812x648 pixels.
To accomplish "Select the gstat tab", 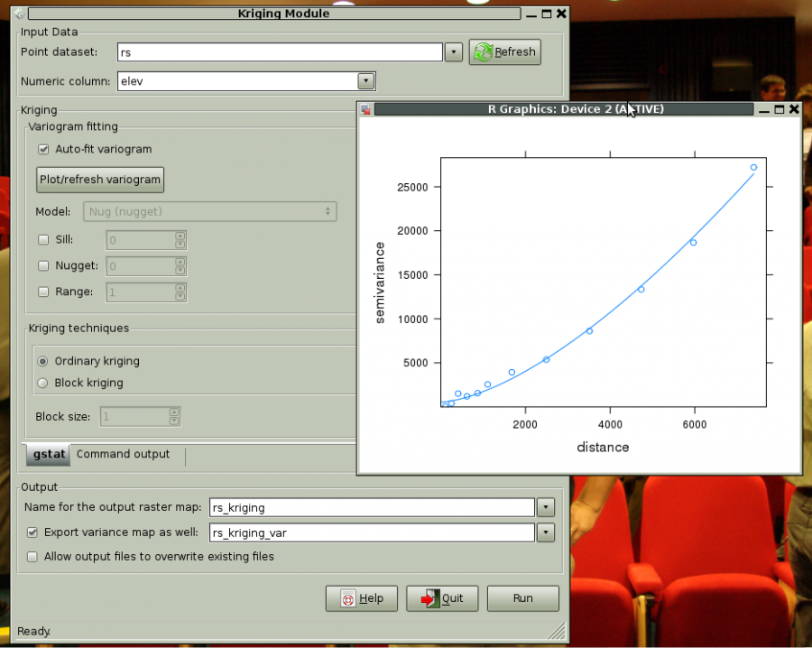I will pos(49,455).
